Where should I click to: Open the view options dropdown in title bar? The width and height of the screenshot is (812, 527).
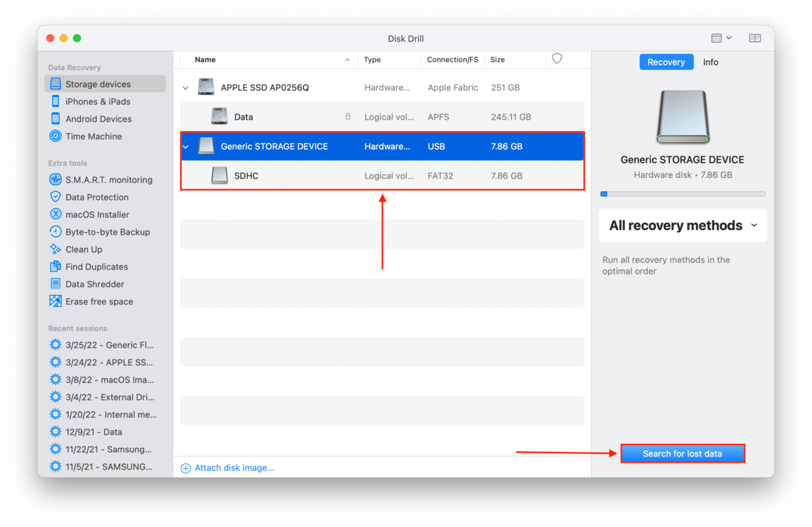[722, 38]
